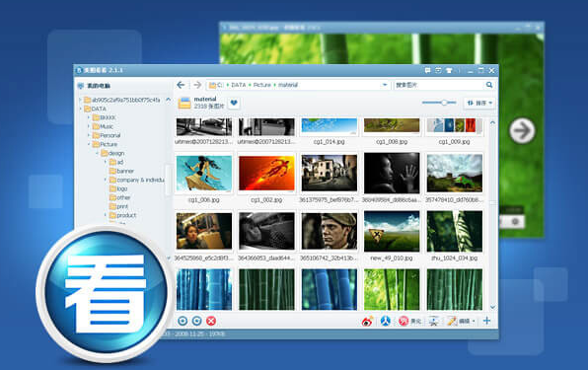Select the 364366853_daad644 grayscale thumbnail
Screen dimensions: 588x370
266,231
